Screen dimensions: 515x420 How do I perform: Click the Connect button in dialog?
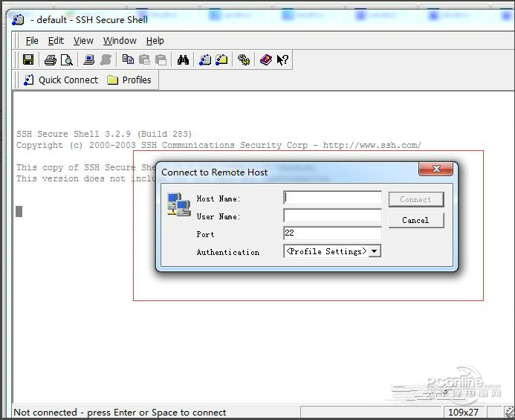pos(416,199)
